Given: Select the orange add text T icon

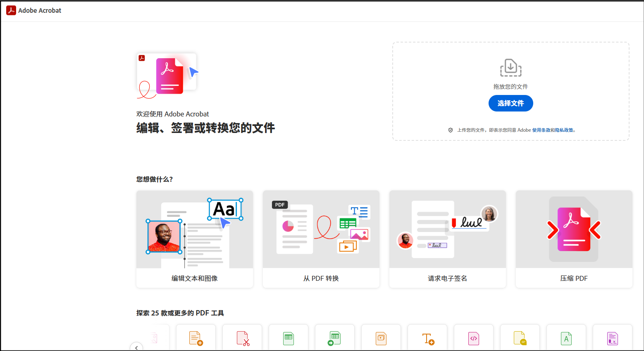Looking at the screenshot, I should click(x=428, y=339).
